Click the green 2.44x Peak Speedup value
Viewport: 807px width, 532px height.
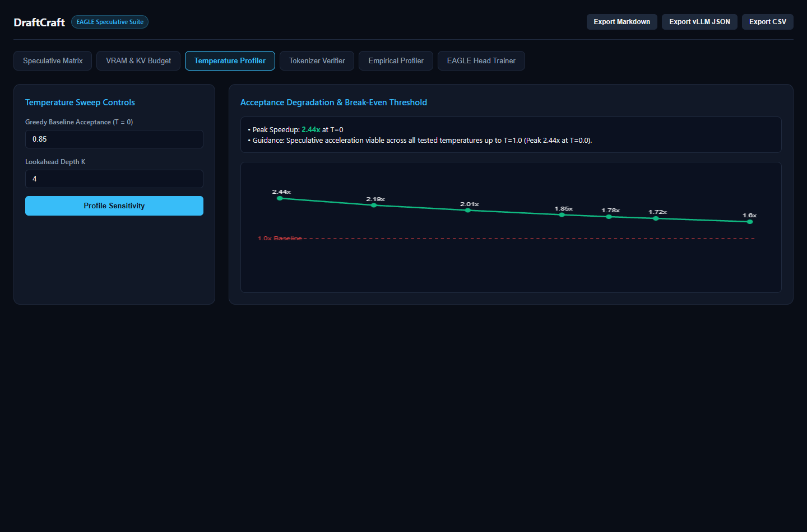pyautogui.click(x=311, y=129)
